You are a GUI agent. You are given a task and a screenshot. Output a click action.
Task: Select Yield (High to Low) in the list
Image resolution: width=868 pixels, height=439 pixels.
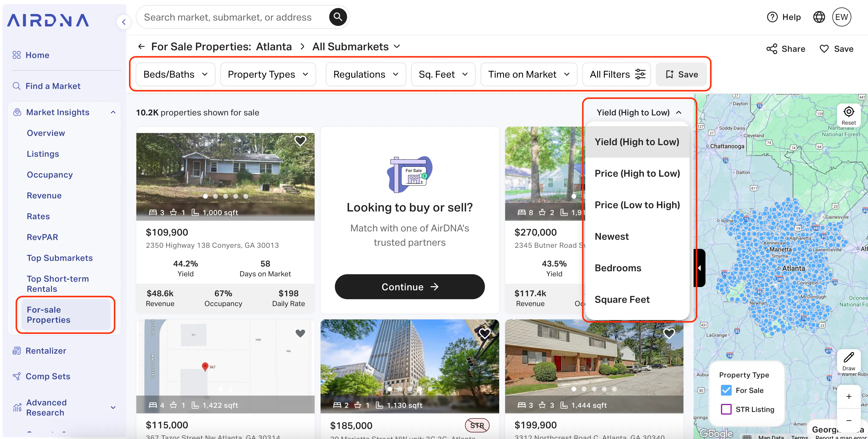tap(637, 142)
